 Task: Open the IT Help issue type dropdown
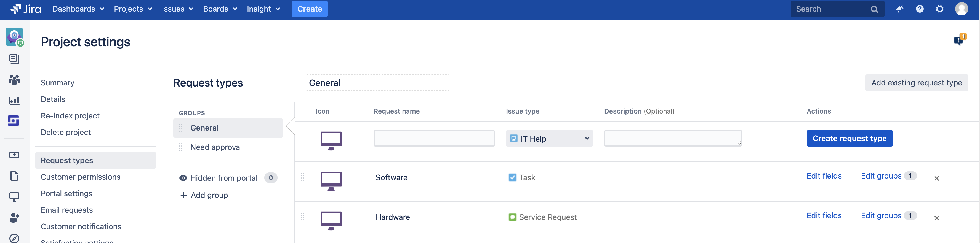pyautogui.click(x=549, y=138)
